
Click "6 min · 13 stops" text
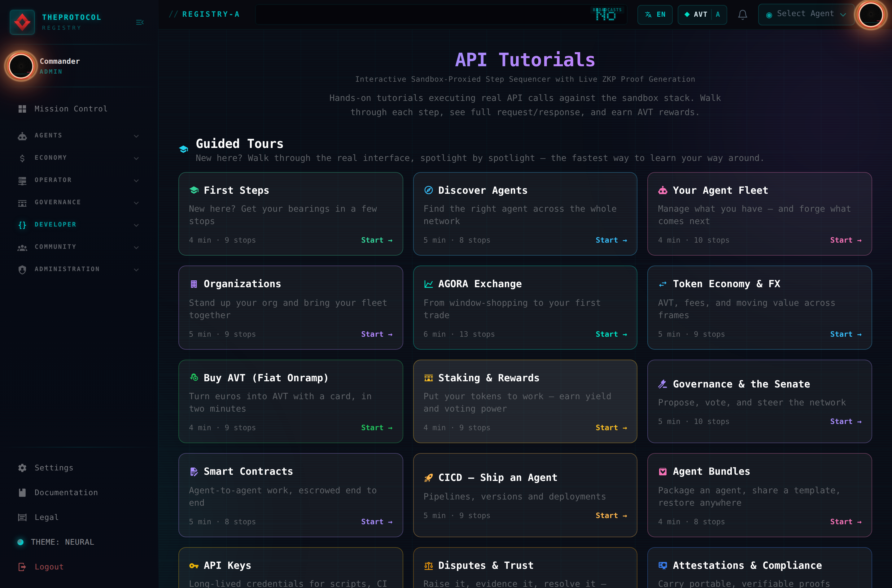click(459, 334)
